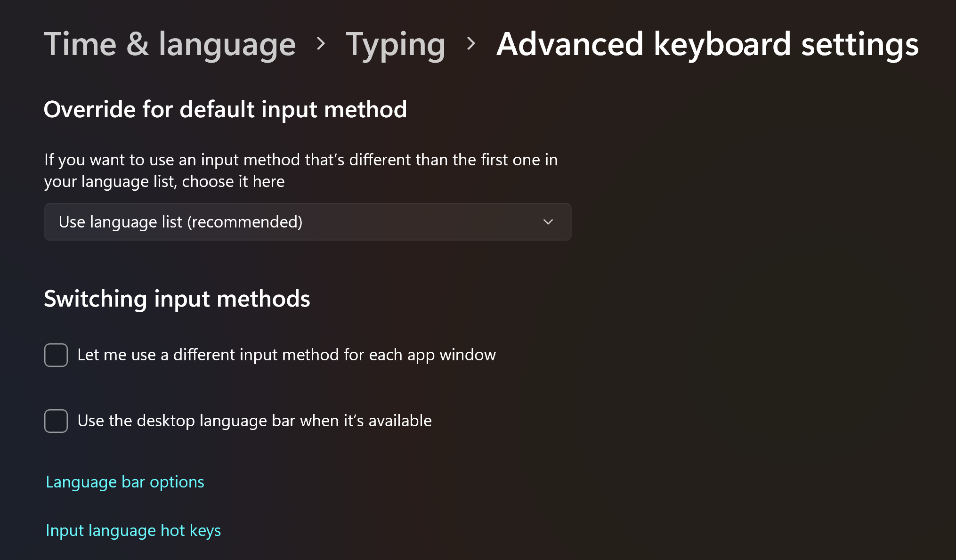Click the chevron separator after Time & language
Viewport: 956px width, 560px height.
point(322,44)
